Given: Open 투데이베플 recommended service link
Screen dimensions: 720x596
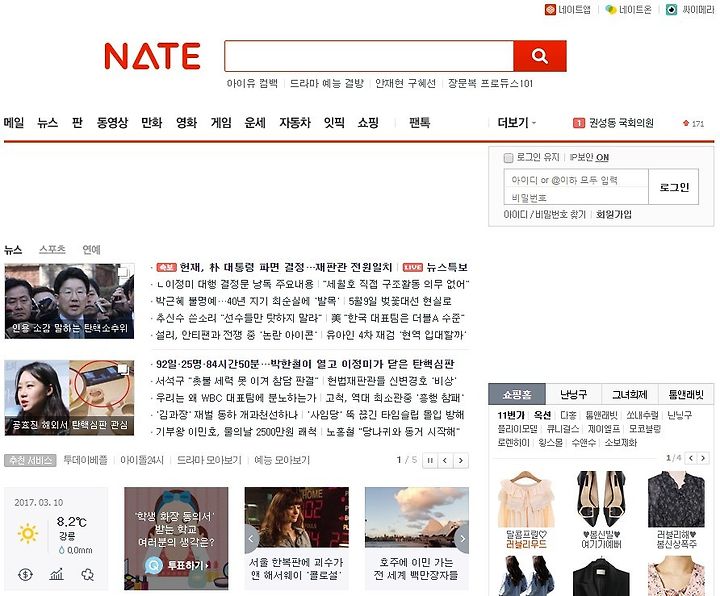Looking at the screenshot, I should pyautogui.click(x=85, y=460).
